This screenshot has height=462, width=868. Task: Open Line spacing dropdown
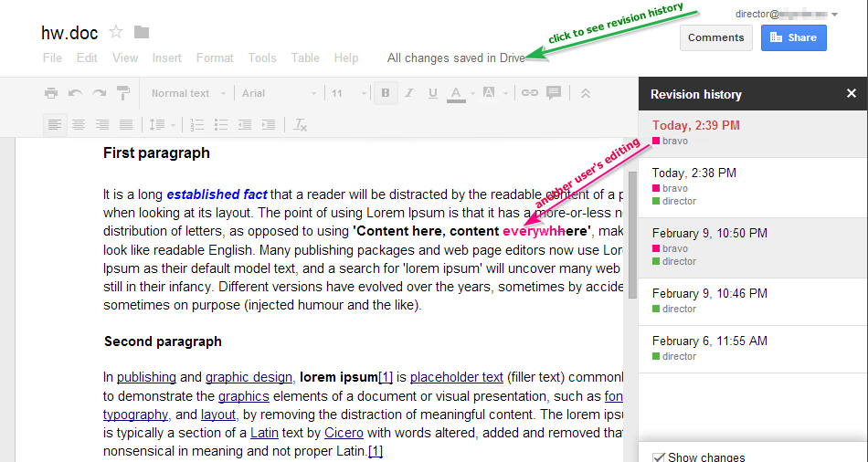pyautogui.click(x=163, y=125)
